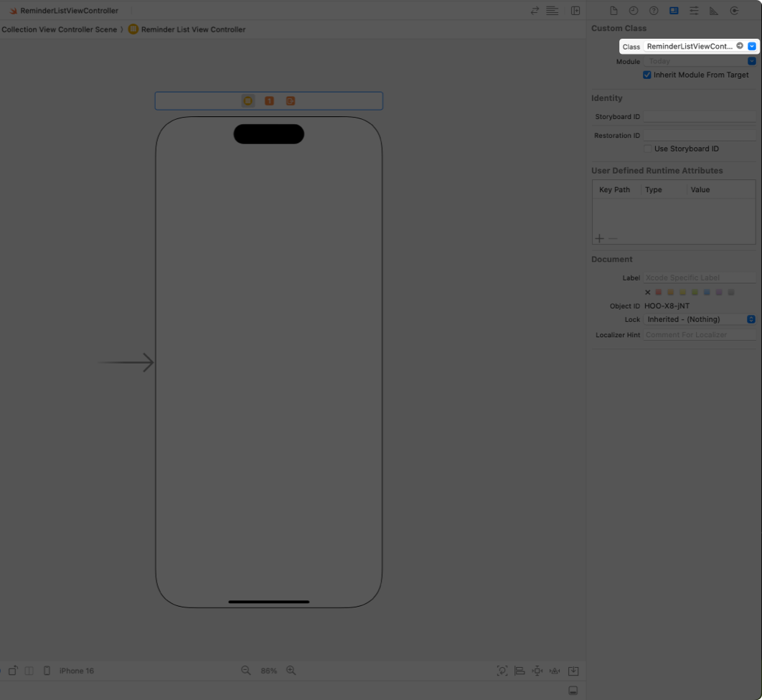Select Collection View Controller Scene in jump bar

pyautogui.click(x=59, y=29)
